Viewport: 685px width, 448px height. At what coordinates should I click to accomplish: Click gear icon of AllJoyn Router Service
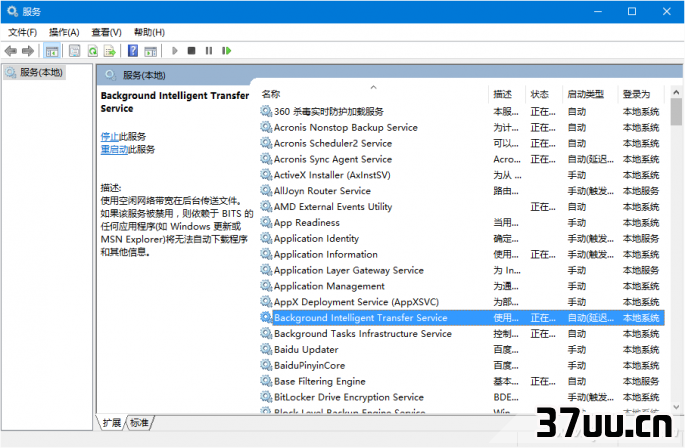coord(266,191)
